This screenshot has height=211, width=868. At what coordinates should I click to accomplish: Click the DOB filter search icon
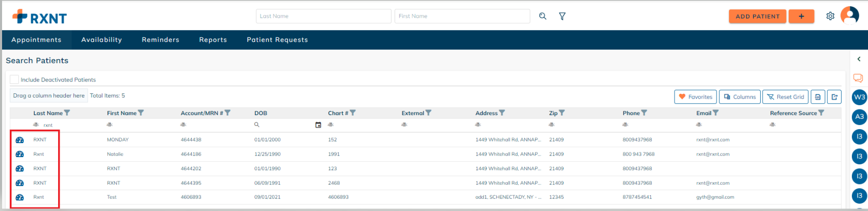(x=257, y=125)
